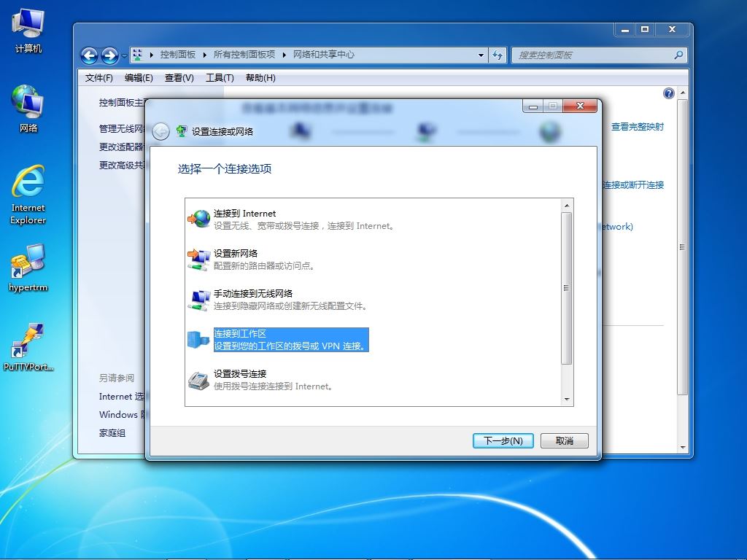
Task: Open the 编辑(E) menu
Action: pyautogui.click(x=139, y=77)
